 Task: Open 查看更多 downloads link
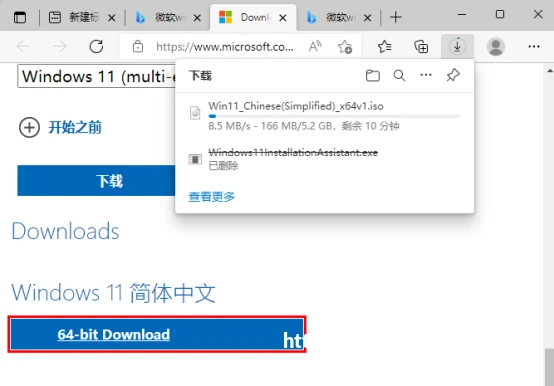click(x=211, y=197)
